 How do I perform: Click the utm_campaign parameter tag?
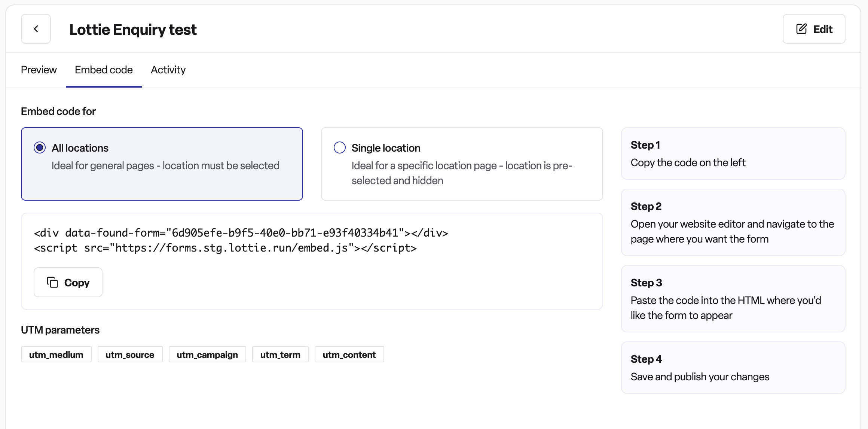point(207,355)
